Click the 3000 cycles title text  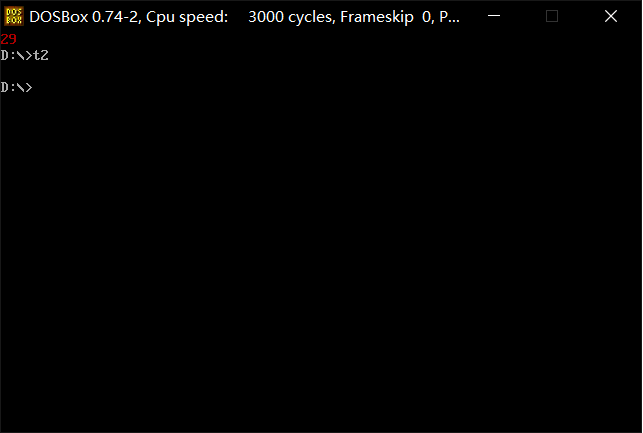[x=291, y=17]
